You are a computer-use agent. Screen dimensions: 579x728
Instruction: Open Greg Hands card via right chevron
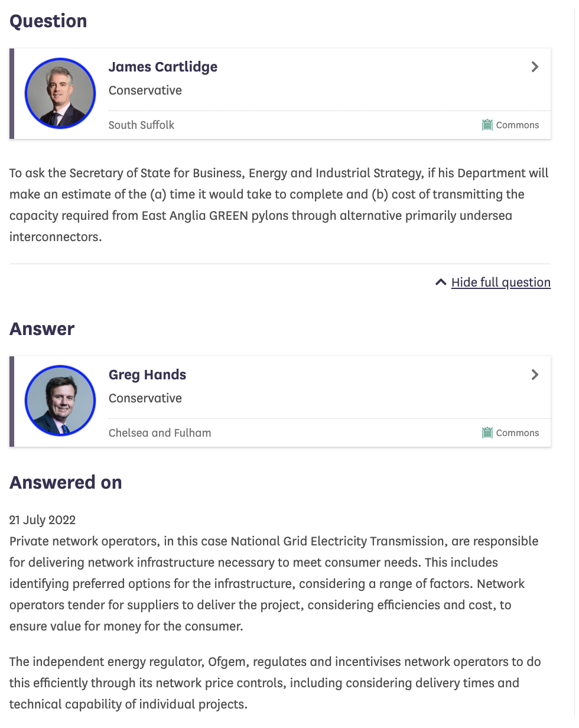(535, 375)
